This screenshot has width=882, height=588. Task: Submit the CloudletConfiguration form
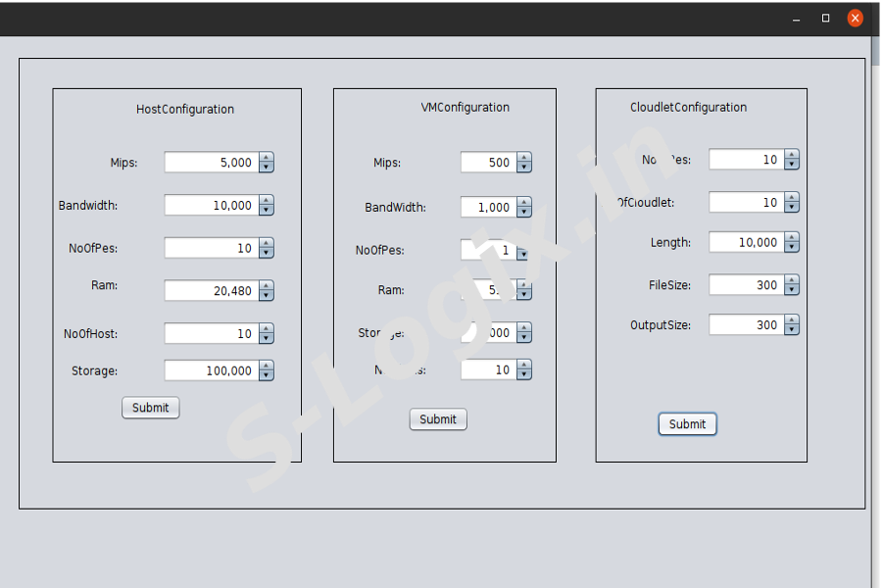[x=687, y=424]
